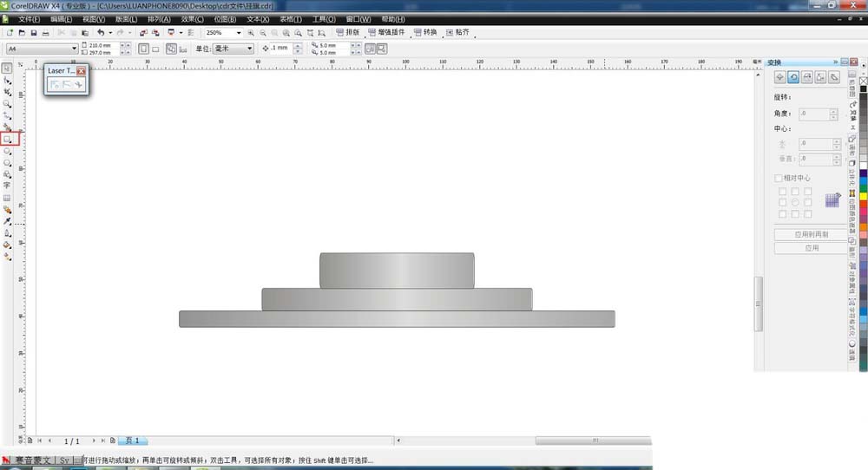Image resolution: width=868 pixels, height=470 pixels.
Task: Activate the Text tool
Action: [8, 186]
